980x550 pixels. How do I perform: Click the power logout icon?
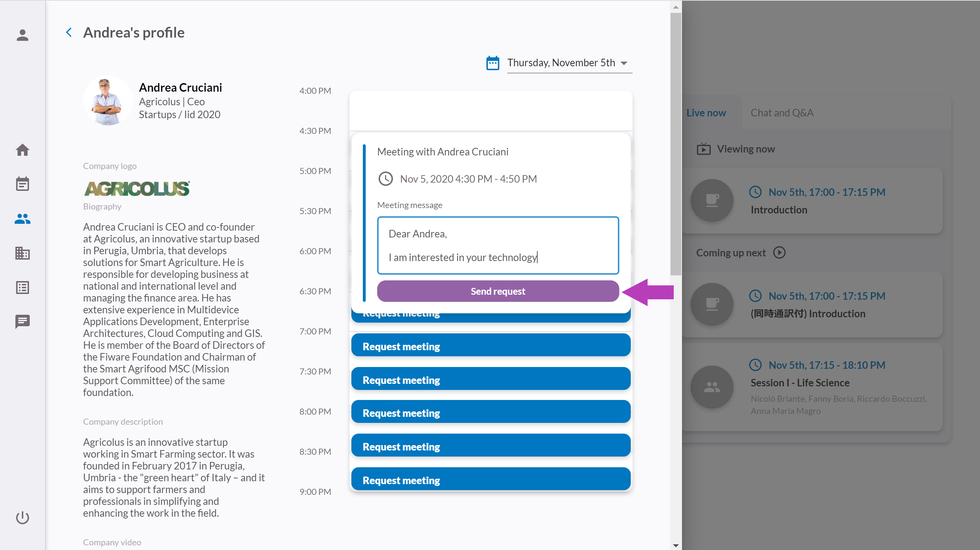click(23, 518)
